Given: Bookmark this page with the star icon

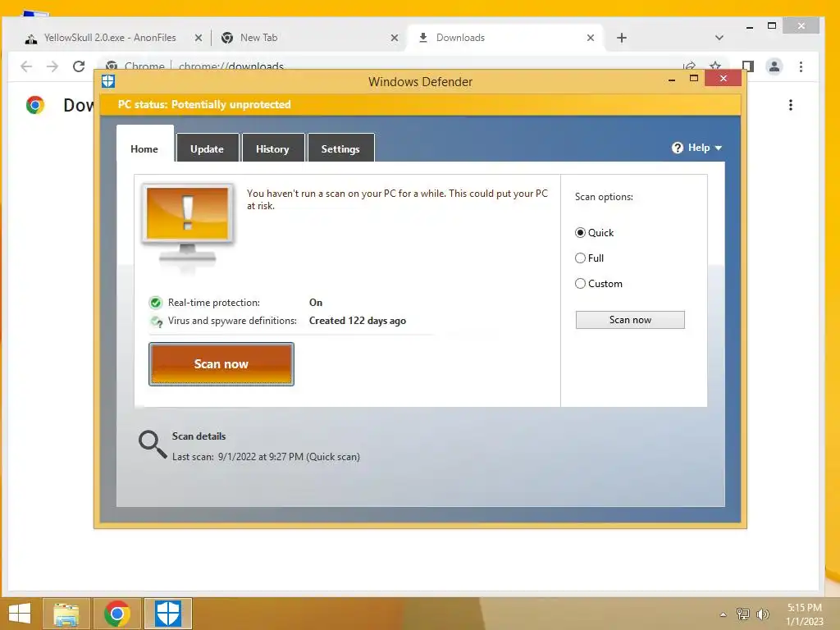Looking at the screenshot, I should pyautogui.click(x=715, y=66).
